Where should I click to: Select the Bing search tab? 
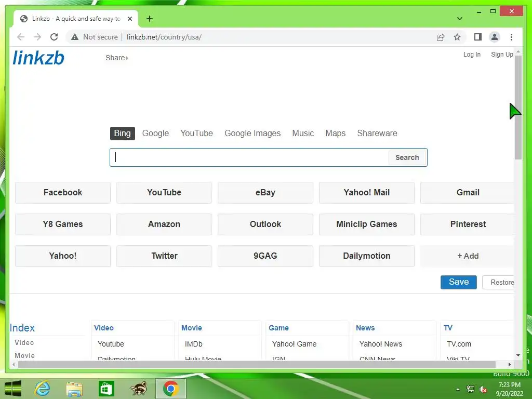click(x=122, y=134)
